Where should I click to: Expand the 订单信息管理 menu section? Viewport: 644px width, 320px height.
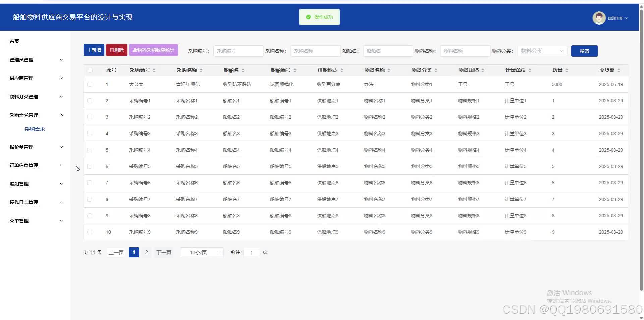(35, 165)
